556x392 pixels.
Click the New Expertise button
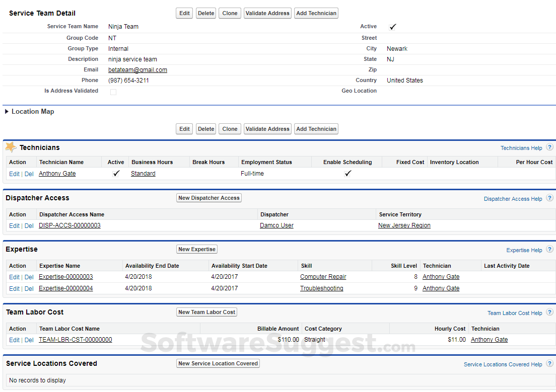[x=197, y=249]
